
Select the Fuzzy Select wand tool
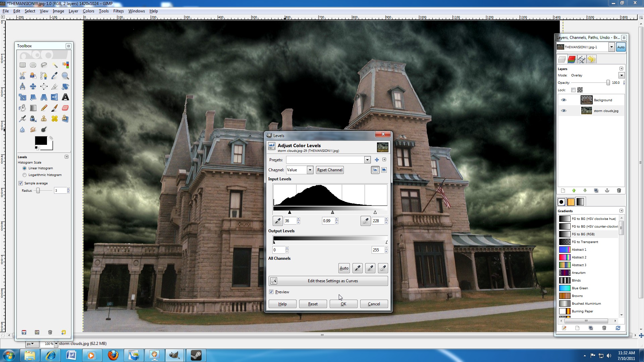coord(55,65)
